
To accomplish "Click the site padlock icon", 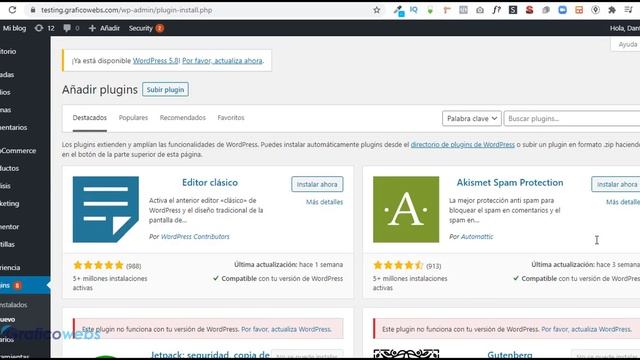I will 33,10.
